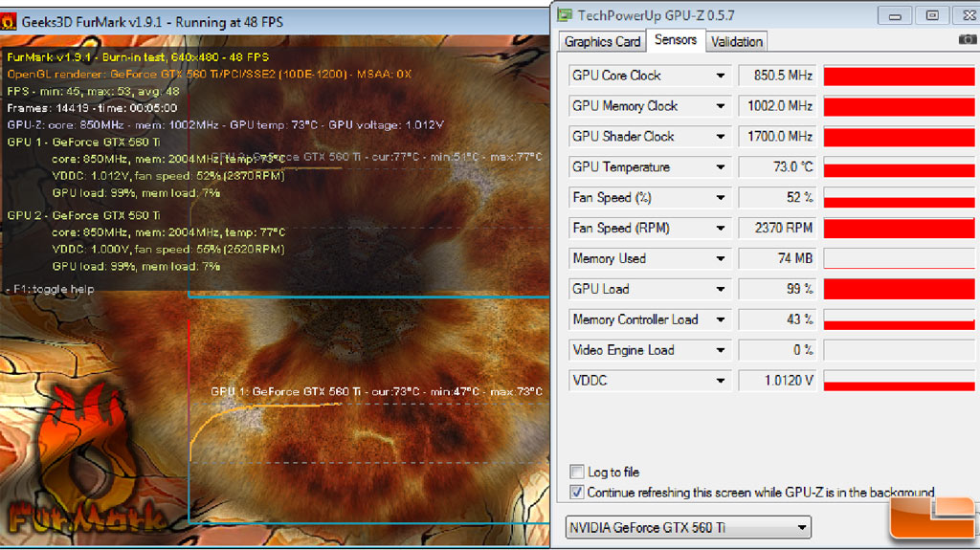Click the GPU-Z app icon in title bar
This screenshot has width=980, height=550.
[x=565, y=15]
